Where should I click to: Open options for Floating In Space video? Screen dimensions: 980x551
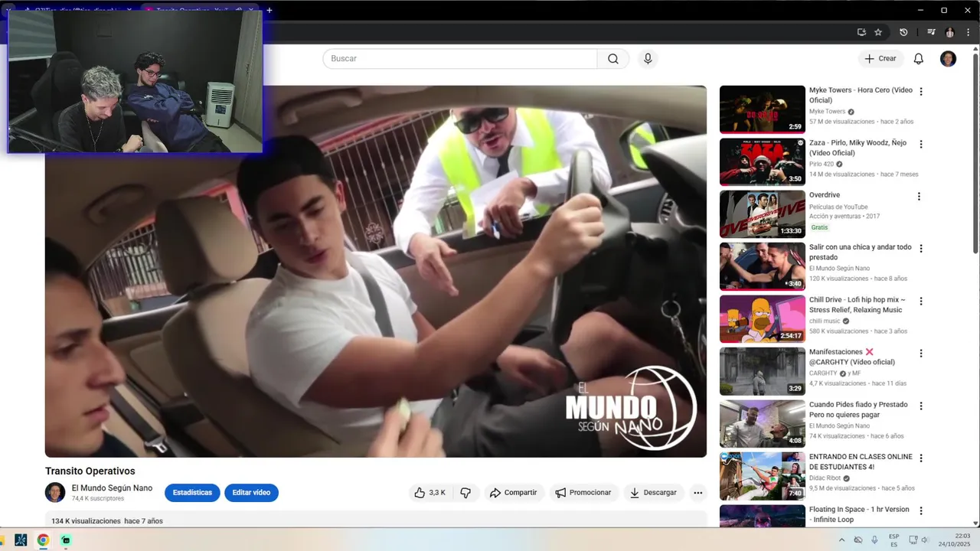pos(921,510)
